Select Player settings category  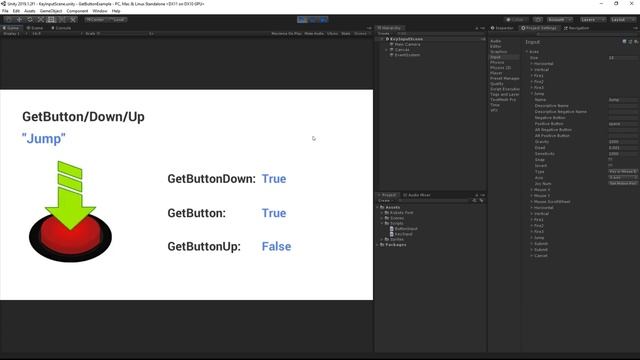[x=496, y=73]
